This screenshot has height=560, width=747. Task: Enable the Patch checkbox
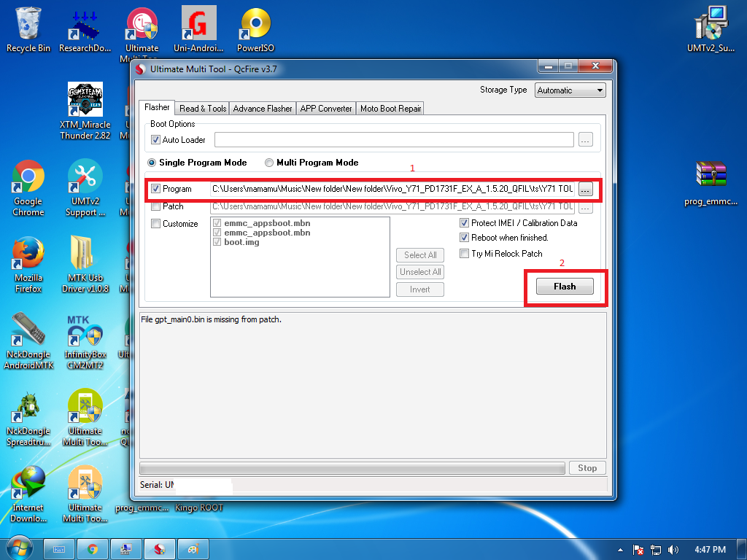(155, 206)
